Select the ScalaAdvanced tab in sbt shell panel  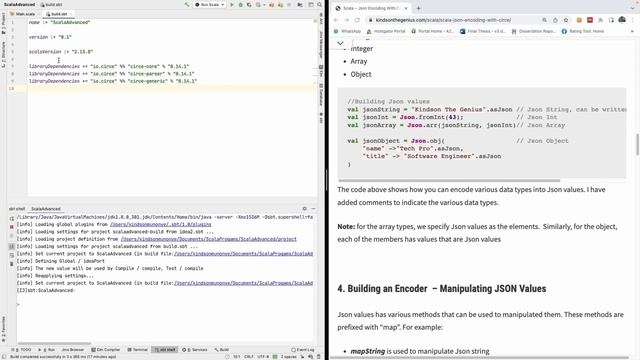point(46,209)
